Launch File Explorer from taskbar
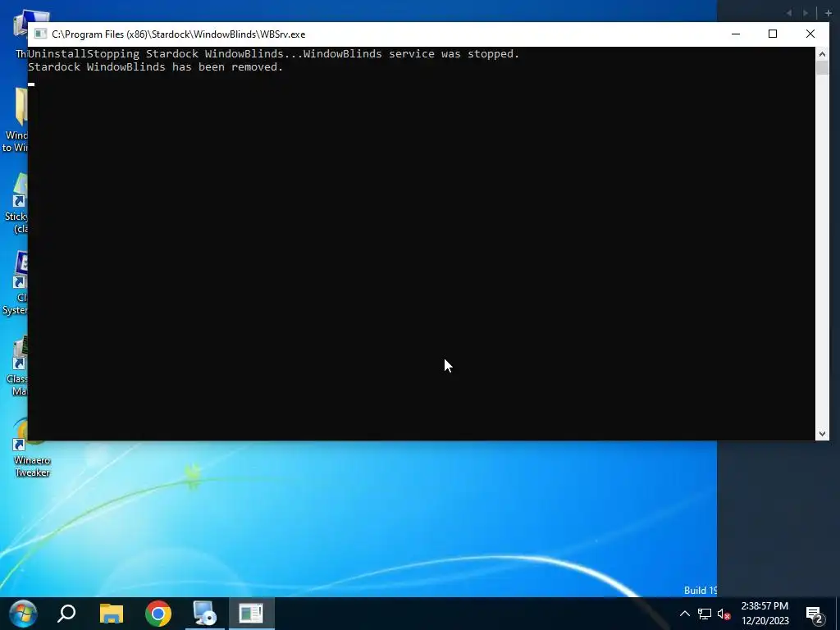 click(112, 614)
